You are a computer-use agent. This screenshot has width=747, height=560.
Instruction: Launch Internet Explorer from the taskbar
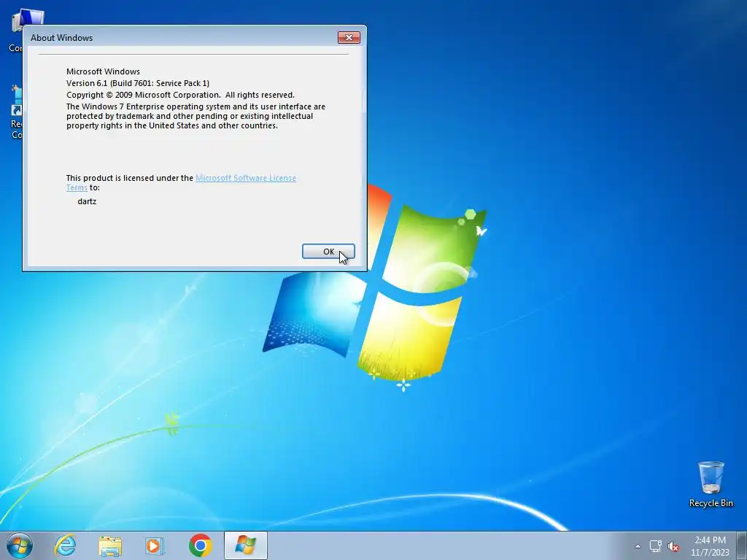click(65, 545)
